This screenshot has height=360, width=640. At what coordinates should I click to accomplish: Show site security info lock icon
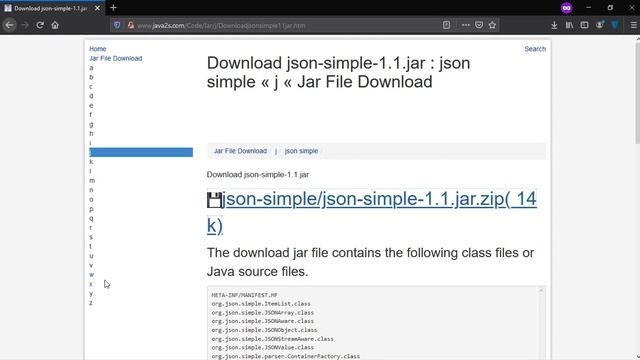pyautogui.click(x=131, y=25)
